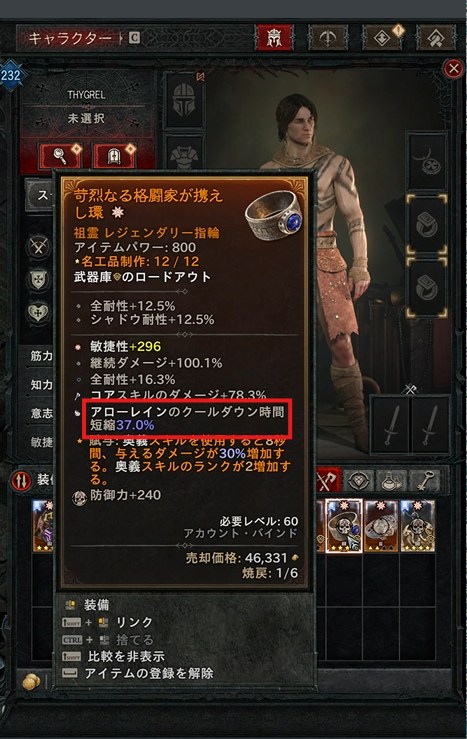The height and width of the screenshot is (739, 467).
Task: Select the upper ring equipment slot
Action: (x=427, y=224)
